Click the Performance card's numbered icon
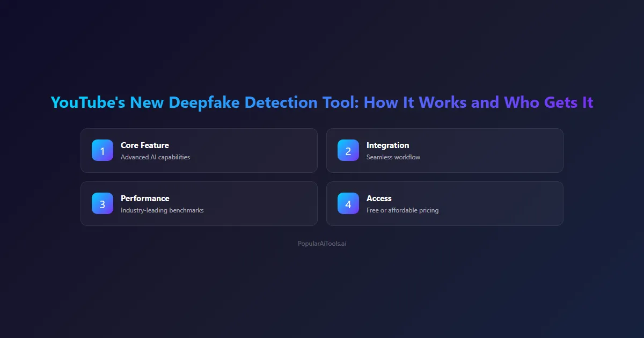This screenshot has height=338, width=644. [x=102, y=204]
